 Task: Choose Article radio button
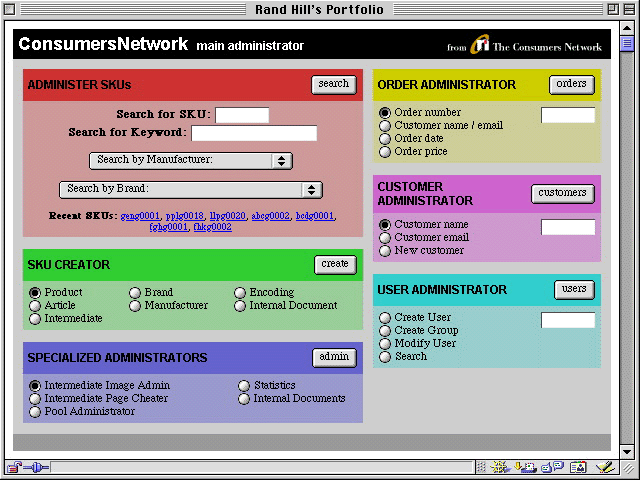pyautogui.click(x=35, y=306)
